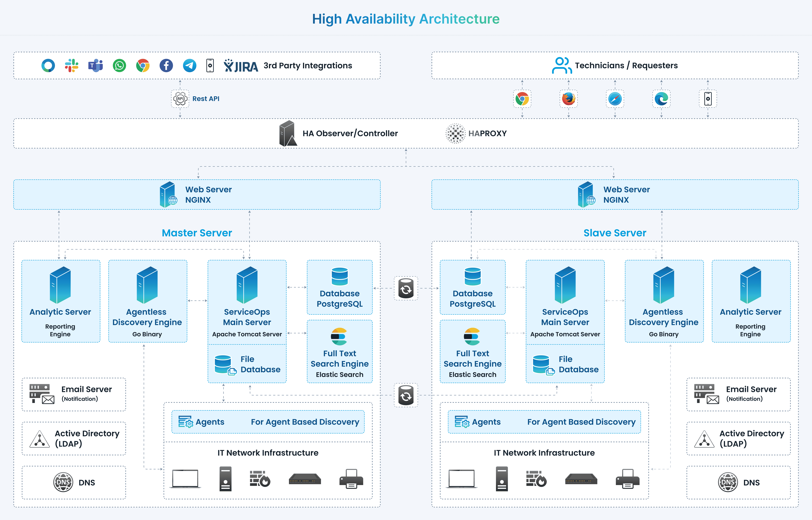Select the Safari browser icon
Viewport: 812px width, 520px height.
tap(615, 99)
